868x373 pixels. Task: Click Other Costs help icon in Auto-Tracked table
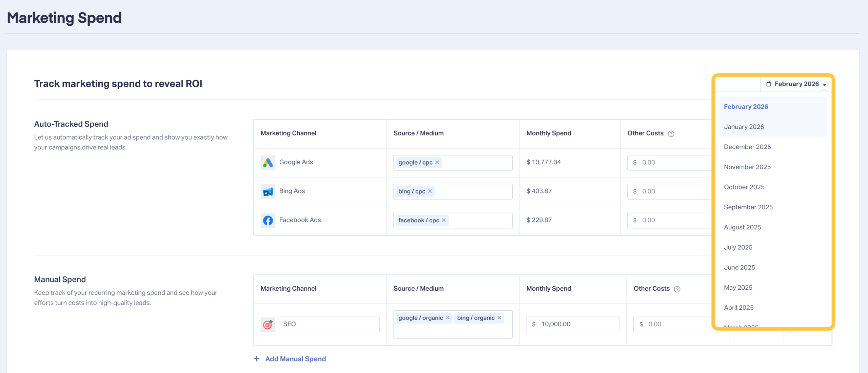pos(671,134)
